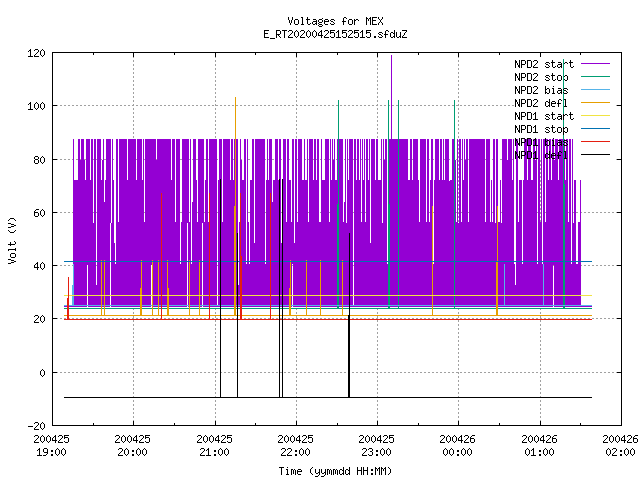
Task: Click the x-axis tick '200425 19:00'
Action: coord(51,446)
